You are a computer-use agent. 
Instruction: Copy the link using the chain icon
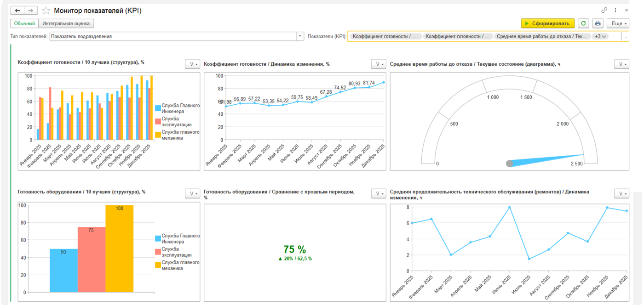pyautogui.click(x=604, y=10)
